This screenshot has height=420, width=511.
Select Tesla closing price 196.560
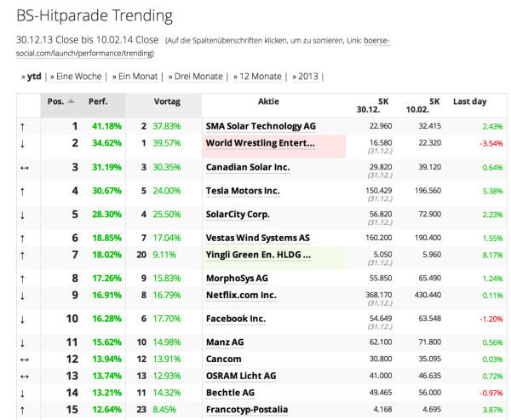428,191
